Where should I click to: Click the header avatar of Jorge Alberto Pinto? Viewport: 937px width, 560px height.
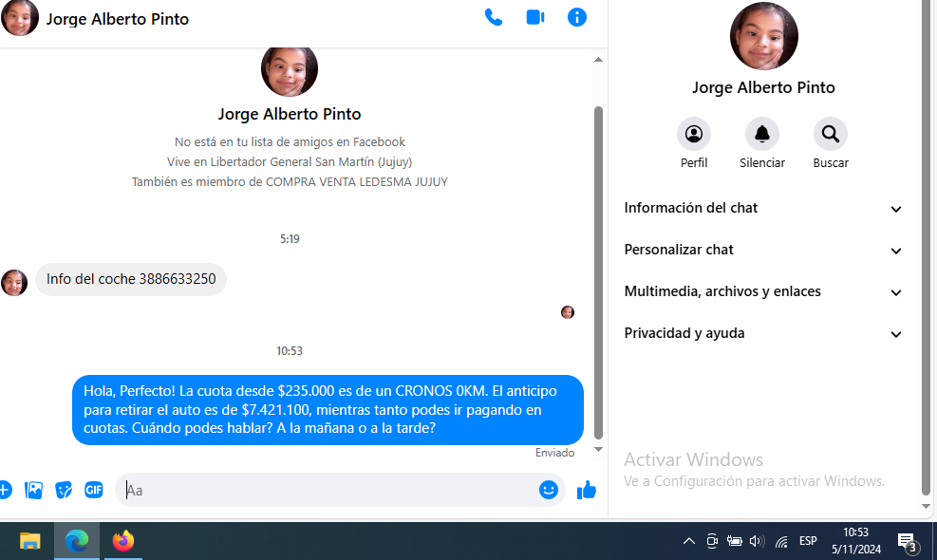point(20,17)
